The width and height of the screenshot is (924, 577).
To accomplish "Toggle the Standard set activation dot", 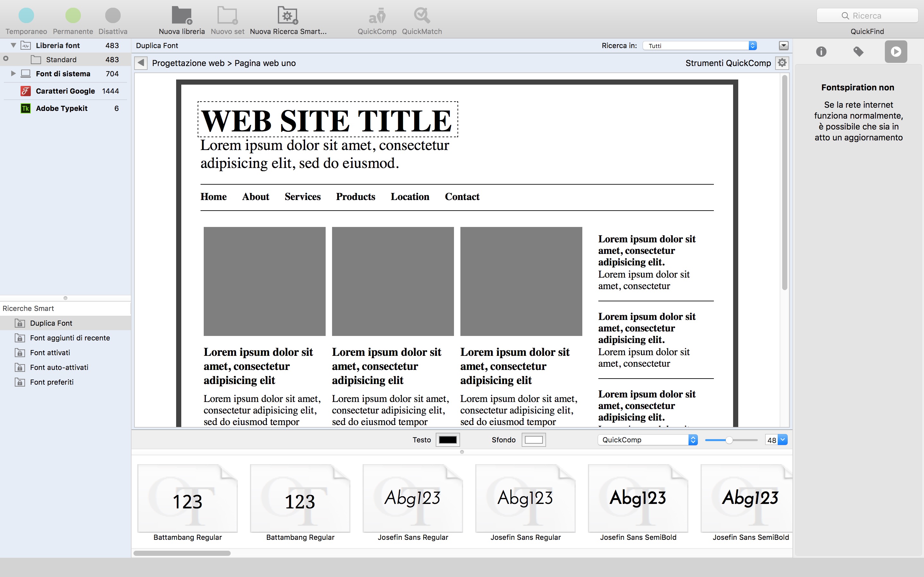I will 6,59.
